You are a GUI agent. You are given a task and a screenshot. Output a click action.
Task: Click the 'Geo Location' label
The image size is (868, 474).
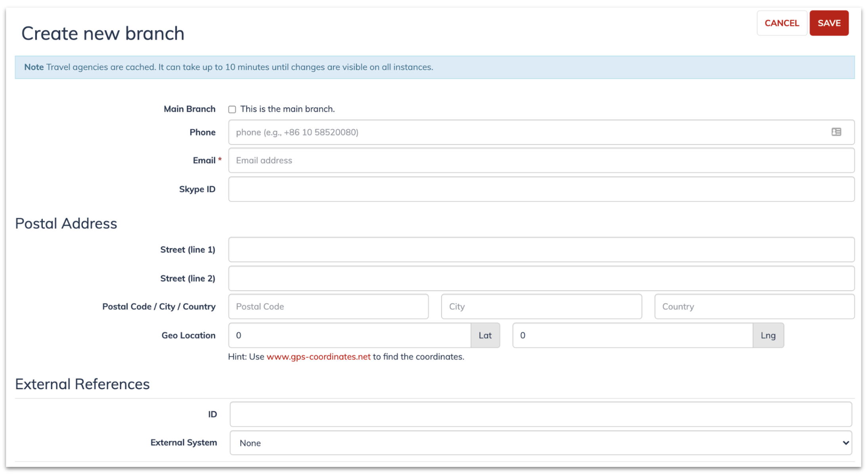188,335
